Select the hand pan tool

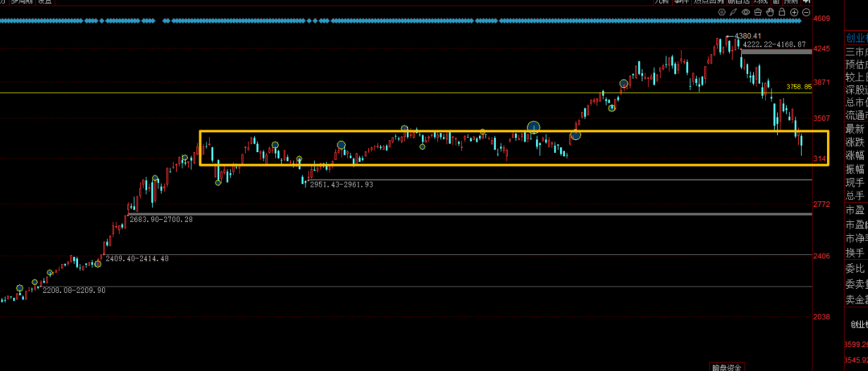pyautogui.click(x=770, y=11)
